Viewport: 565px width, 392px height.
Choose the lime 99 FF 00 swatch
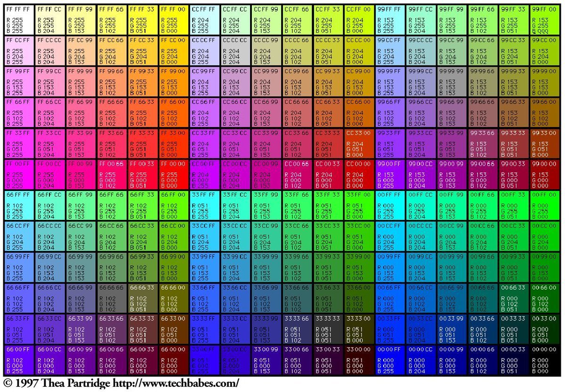[544, 19]
